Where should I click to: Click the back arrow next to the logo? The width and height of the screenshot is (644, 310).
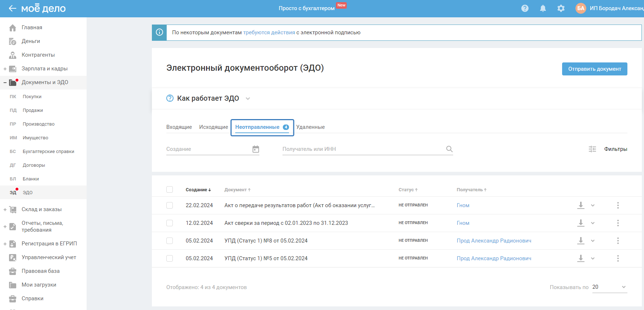12,8
